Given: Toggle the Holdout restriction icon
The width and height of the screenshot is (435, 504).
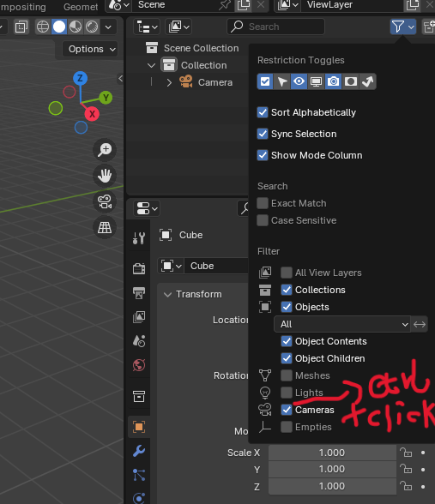Looking at the screenshot, I should [x=350, y=81].
